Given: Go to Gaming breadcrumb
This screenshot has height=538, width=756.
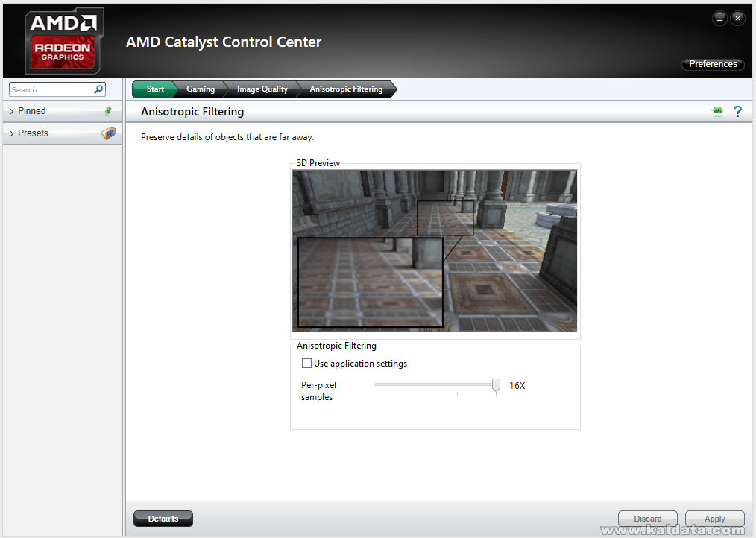Looking at the screenshot, I should 201,89.
